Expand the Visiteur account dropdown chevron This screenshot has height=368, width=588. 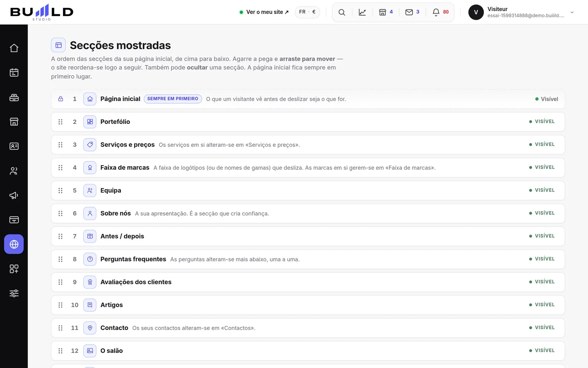pos(572,12)
